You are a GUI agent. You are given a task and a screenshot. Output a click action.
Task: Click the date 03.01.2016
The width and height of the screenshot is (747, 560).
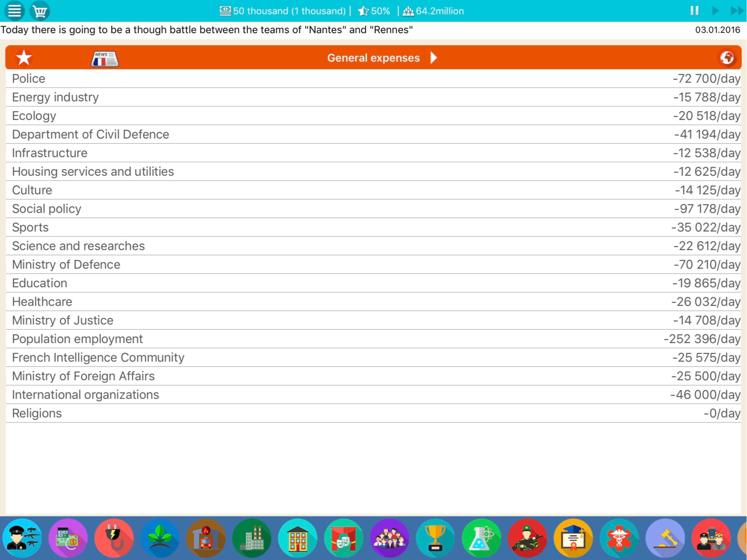point(718,30)
